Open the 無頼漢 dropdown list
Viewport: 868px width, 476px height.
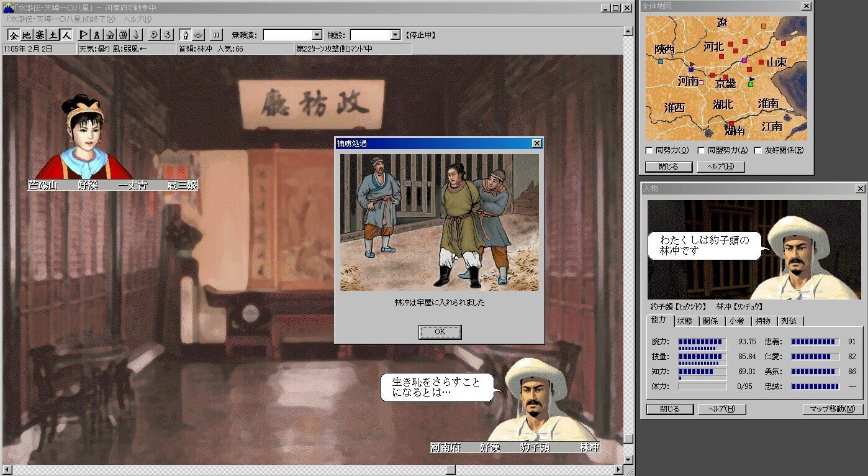317,34
